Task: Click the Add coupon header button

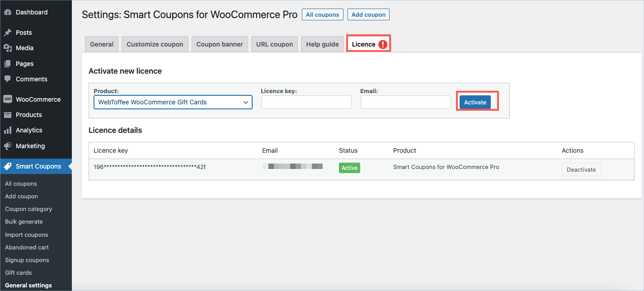Action: coord(369,14)
